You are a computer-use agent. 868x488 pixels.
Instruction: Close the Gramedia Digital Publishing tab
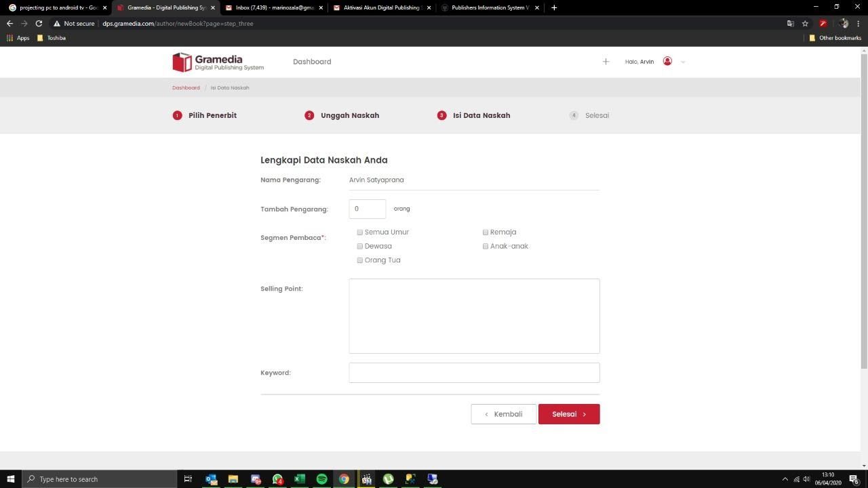pos(212,7)
